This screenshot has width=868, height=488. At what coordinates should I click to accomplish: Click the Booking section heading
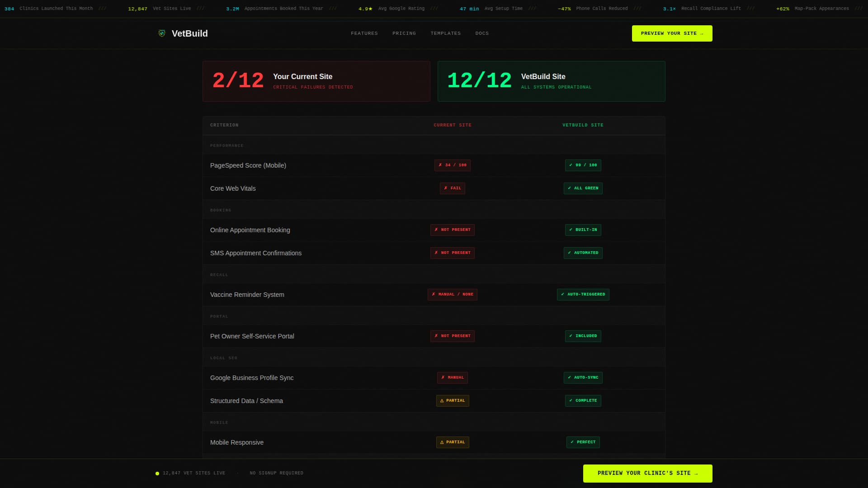point(221,210)
